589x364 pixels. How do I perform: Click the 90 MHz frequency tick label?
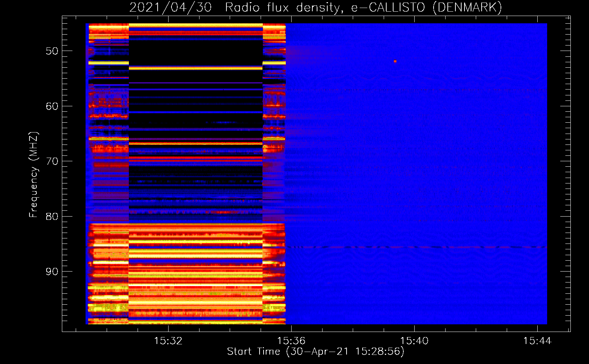pos(52,272)
